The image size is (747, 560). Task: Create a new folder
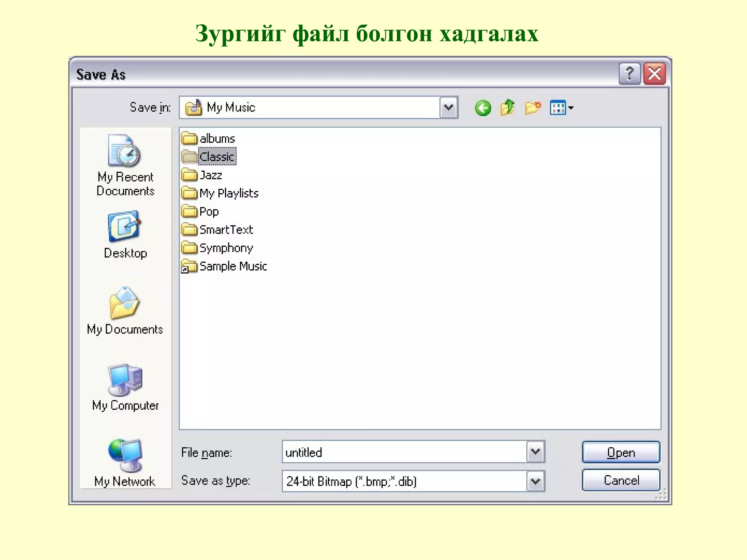point(533,108)
